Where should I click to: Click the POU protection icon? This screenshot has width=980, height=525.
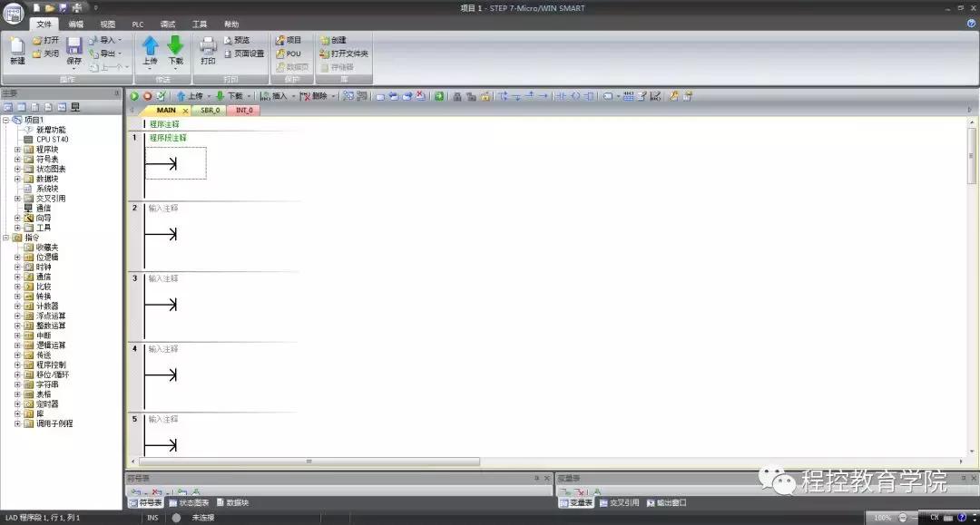(280, 53)
